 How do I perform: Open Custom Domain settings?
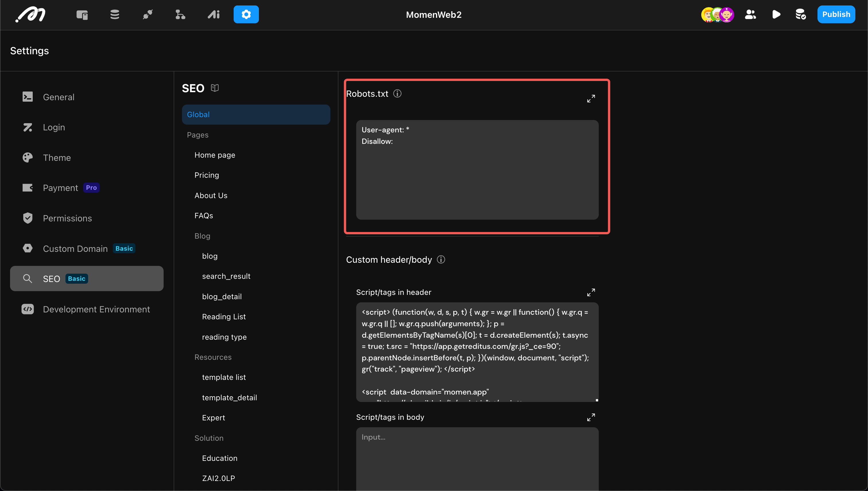click(87, 249)
